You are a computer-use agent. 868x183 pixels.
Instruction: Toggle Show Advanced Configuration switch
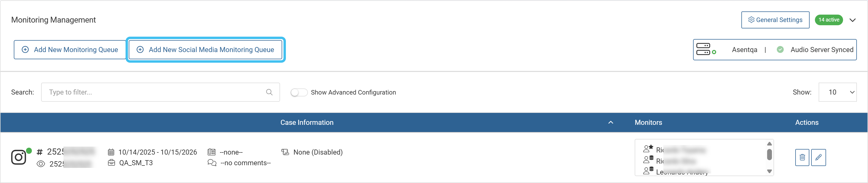click(x=299, y=92)
